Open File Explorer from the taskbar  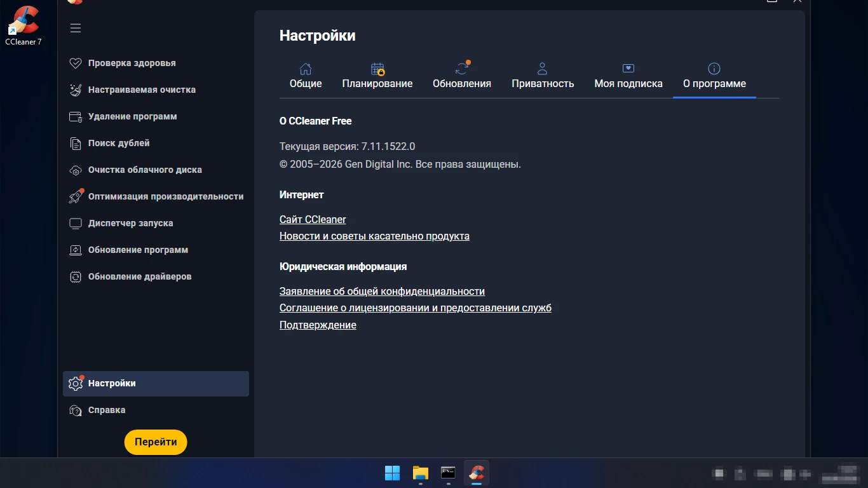click(421, 473)
